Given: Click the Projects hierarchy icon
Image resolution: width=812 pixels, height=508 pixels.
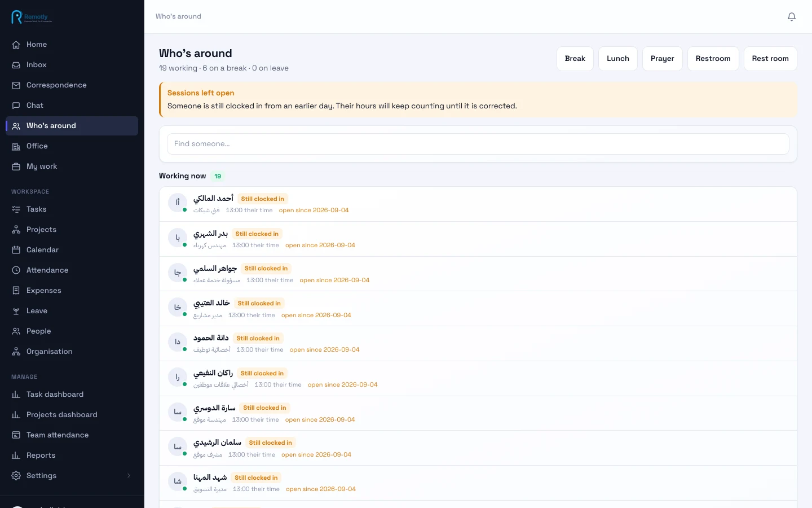Looking at the screenshot, I should (x=16, y=230).
